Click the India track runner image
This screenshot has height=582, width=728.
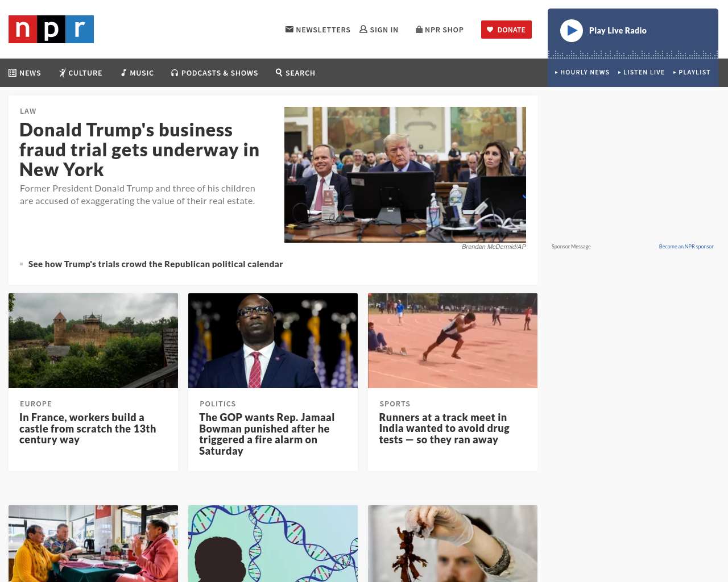click(x=453, y=341)
